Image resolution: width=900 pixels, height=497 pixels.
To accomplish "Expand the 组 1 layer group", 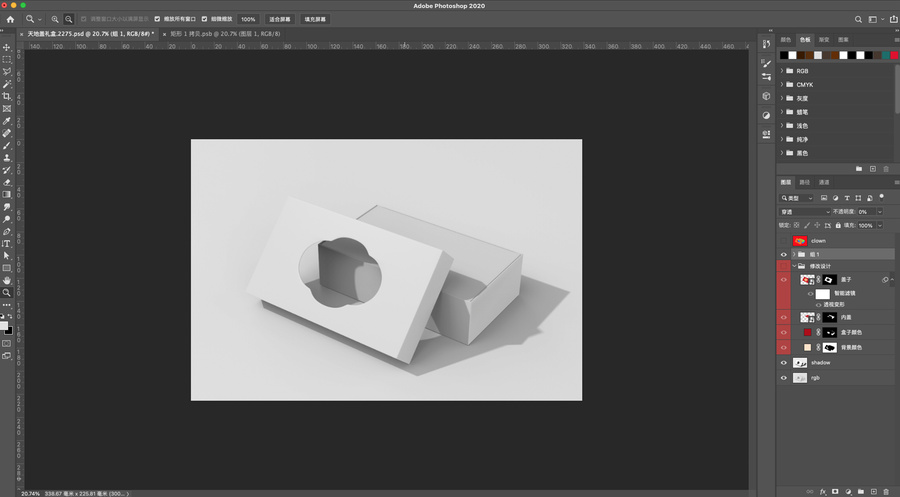I will (794, 254).
